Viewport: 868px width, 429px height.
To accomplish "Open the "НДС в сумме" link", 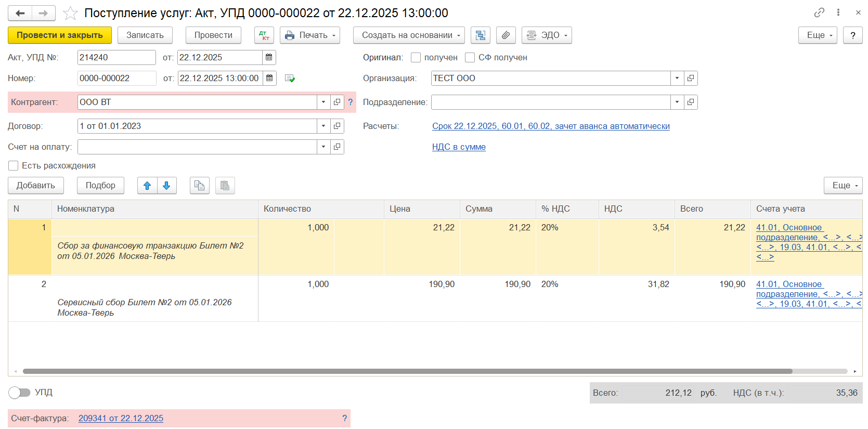I will point(459,147).
